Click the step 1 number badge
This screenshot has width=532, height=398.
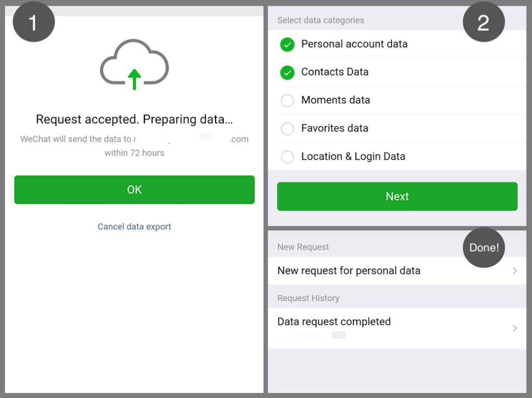[34, 22]
